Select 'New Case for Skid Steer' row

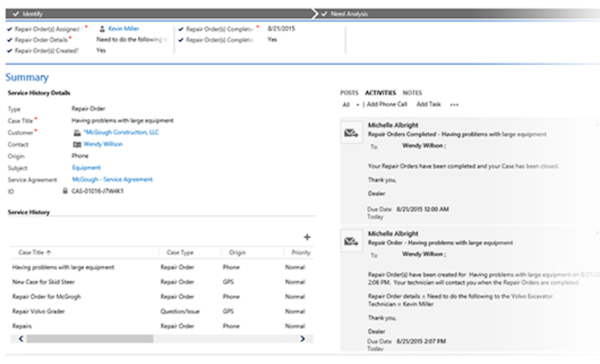tap(161, 282)
